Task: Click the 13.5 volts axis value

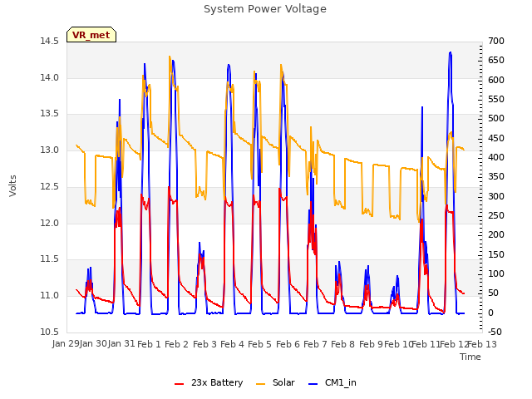Action: pyautogui.click(x=49, y=114)
